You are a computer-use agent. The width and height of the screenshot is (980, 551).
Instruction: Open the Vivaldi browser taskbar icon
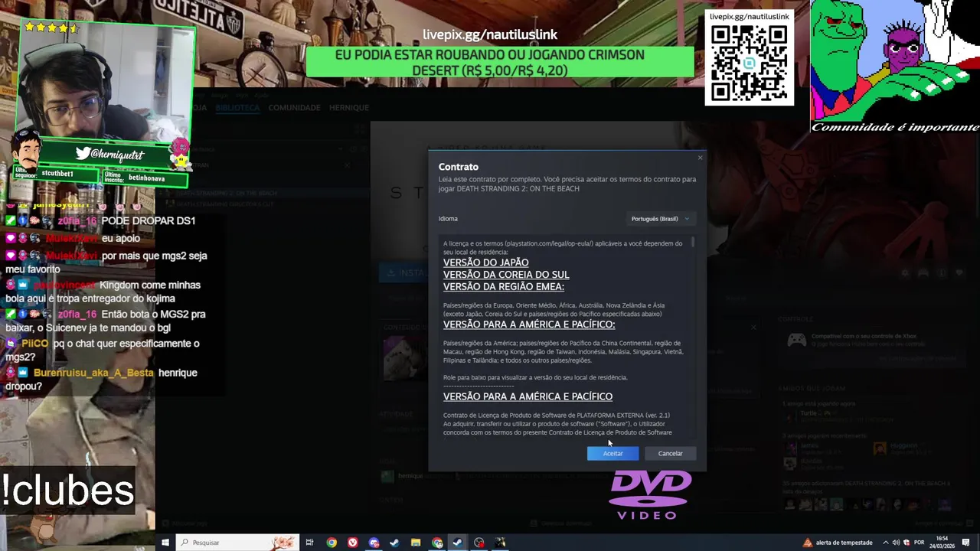352,543
